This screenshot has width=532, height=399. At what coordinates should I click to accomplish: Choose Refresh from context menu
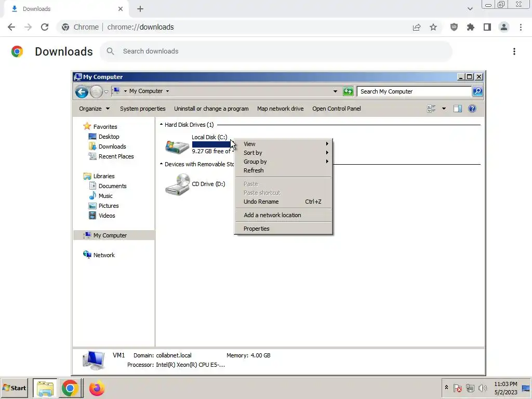tap(283, 170)
